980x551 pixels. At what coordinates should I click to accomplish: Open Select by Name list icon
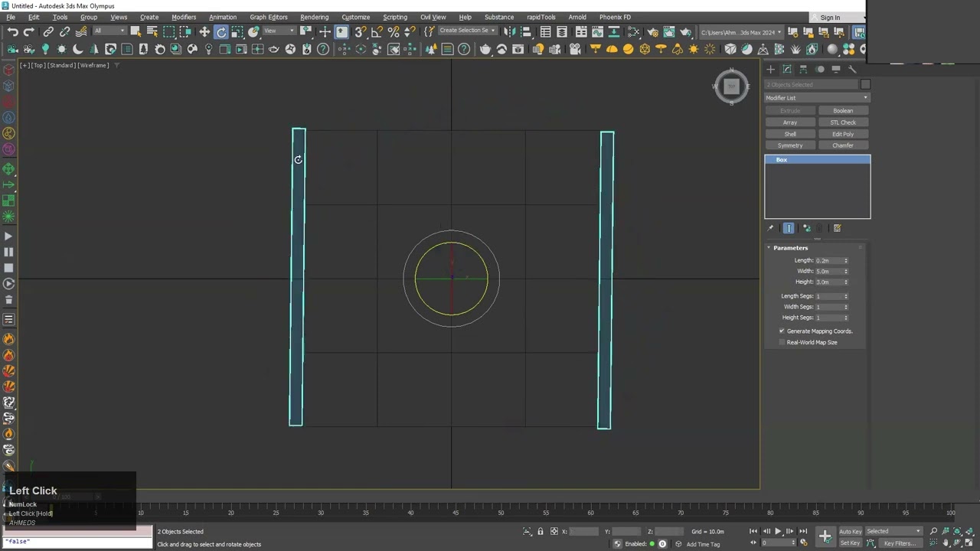click(x=152, y=32)
